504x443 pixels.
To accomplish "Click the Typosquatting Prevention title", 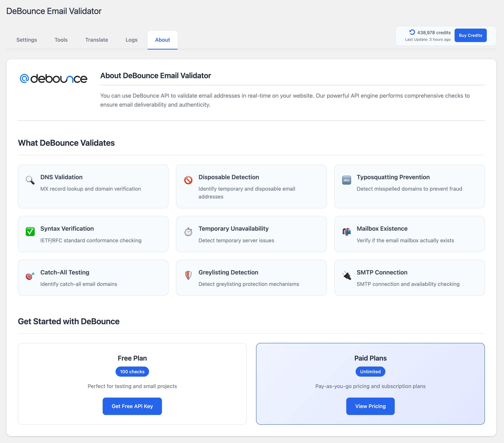I will 393,177.
